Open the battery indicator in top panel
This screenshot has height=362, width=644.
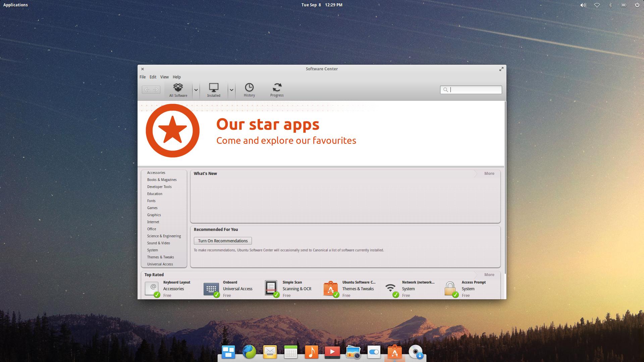coord(624,5)
